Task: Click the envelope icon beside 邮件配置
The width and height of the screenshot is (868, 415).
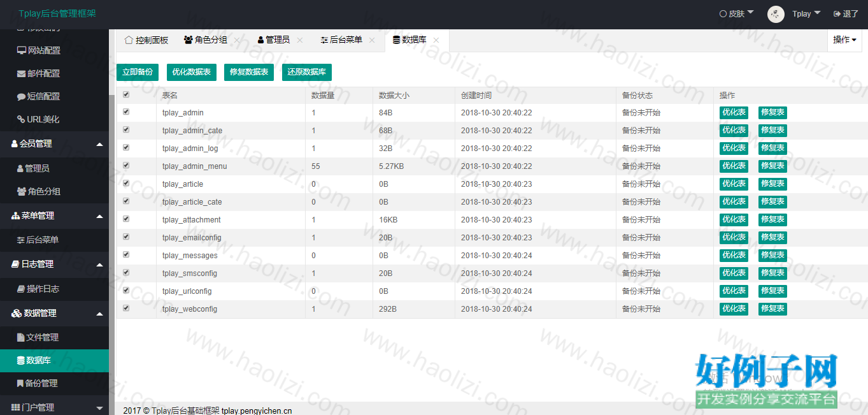Action: pos(22,73)
